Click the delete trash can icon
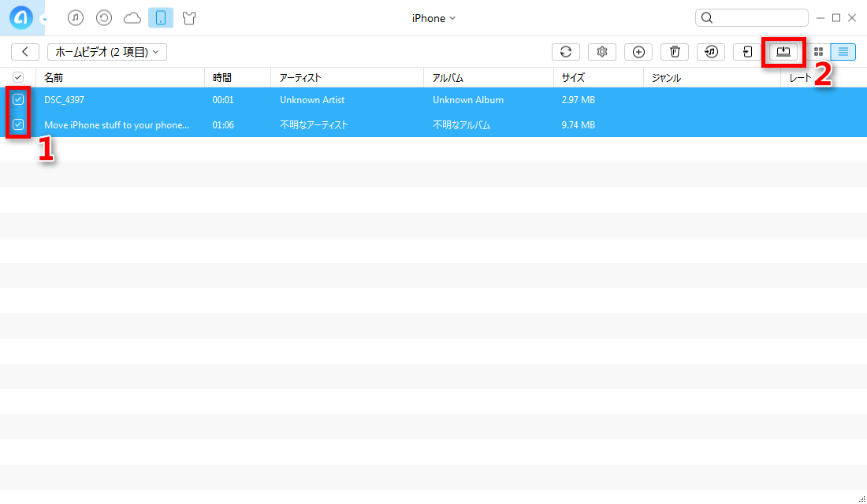This screenshot has height=504, width=867. pos(675,52)
